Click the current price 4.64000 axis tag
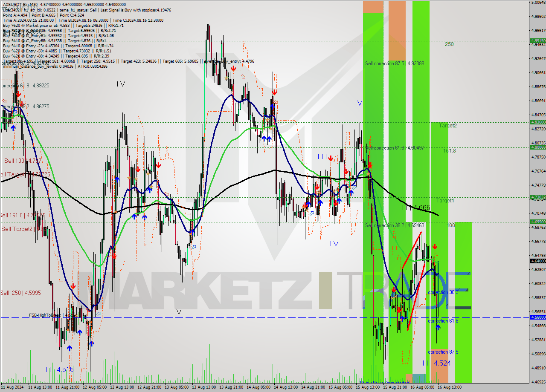Viewport: 546px width, 392px height. pyautogui.click(x=537, y=261)
